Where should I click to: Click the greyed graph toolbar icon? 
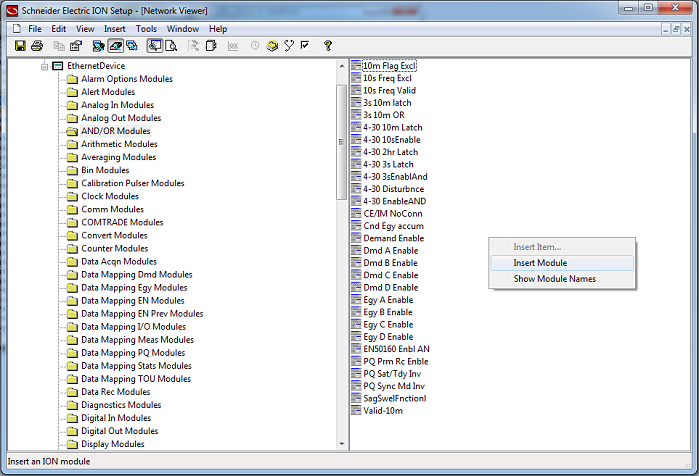coord(233,45)
